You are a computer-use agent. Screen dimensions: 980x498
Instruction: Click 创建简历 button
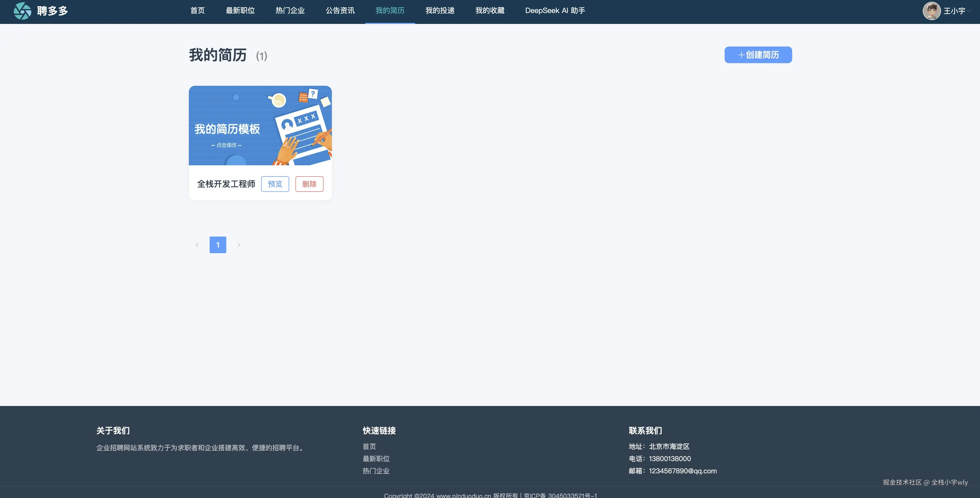click(758, 55)
